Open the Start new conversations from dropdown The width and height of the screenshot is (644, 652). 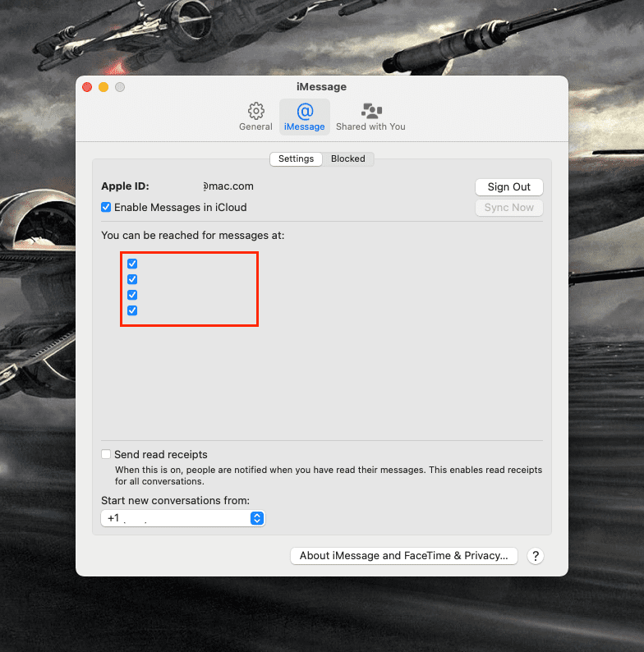183,518
